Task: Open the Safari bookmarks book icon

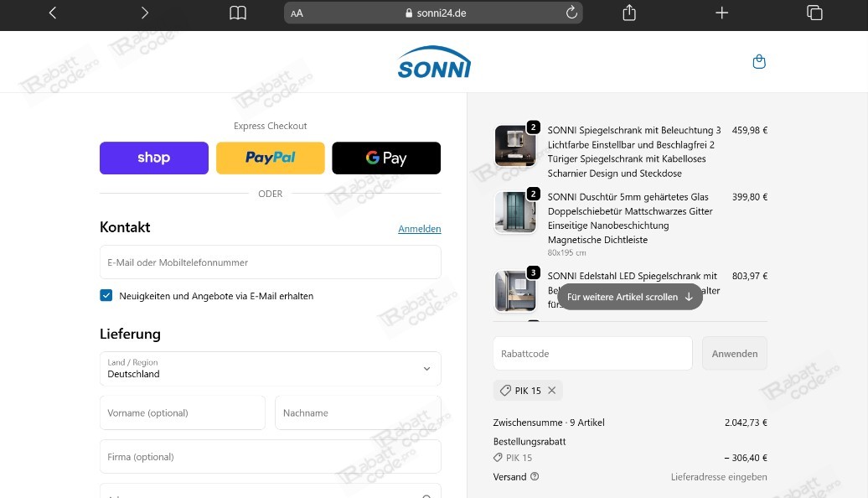Action: click(x=238, y=13)
